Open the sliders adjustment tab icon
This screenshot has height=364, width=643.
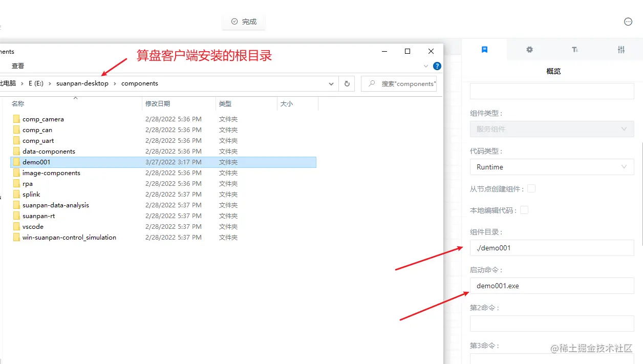[621, 50]
